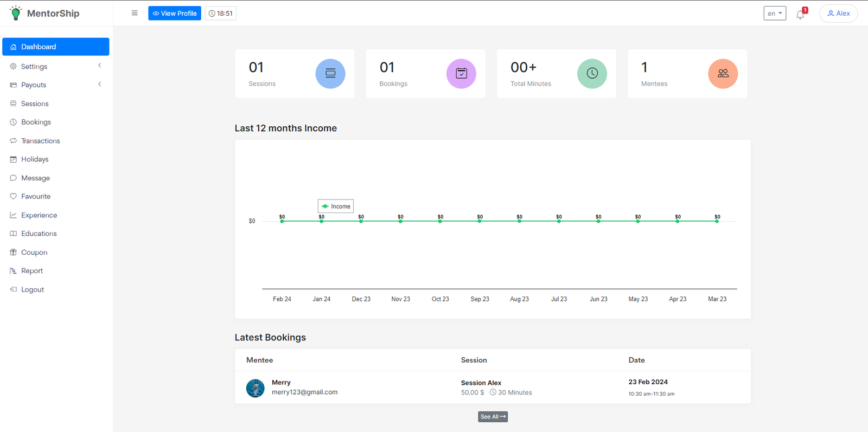
Task: Select Favourite heart icon in sidebar
Action: [14, 196]
